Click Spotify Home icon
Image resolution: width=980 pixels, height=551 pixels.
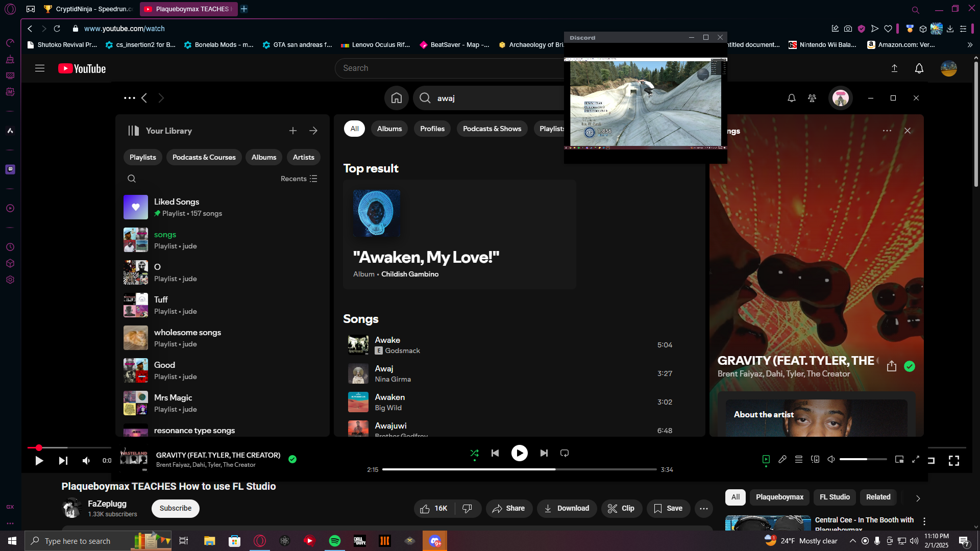click(x=397, y=98)
